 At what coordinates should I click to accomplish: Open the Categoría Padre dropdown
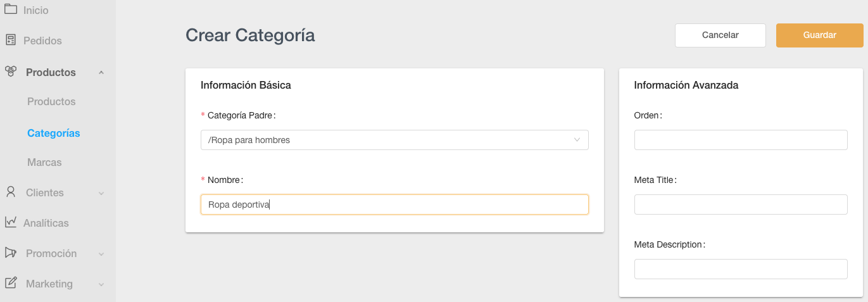(x=394, y=140)
